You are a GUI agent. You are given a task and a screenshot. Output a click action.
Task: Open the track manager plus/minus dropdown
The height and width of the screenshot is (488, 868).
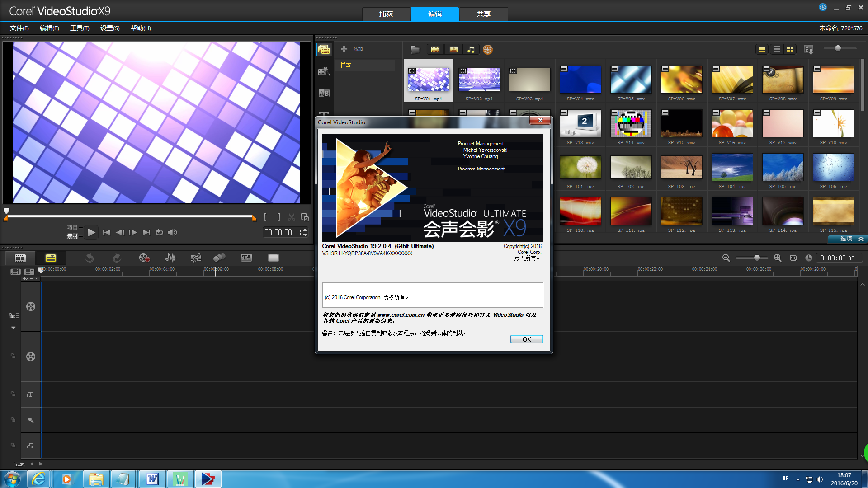point(31,278)
